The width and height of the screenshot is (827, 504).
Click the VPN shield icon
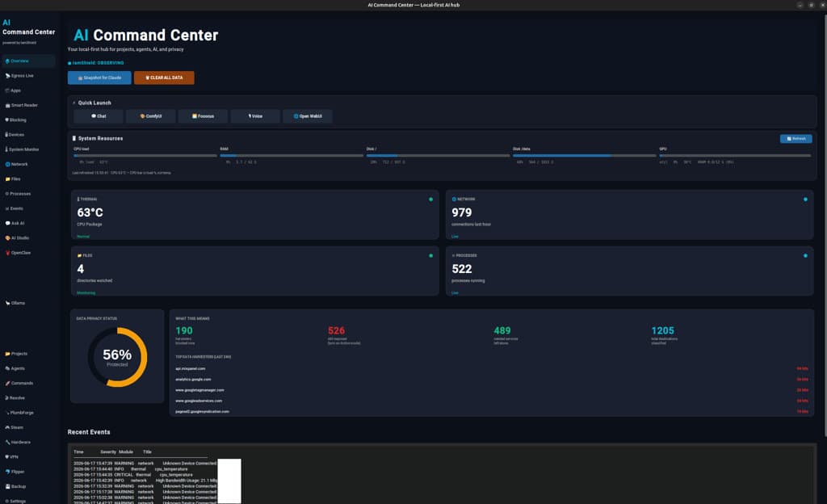[x=6, y=457]
